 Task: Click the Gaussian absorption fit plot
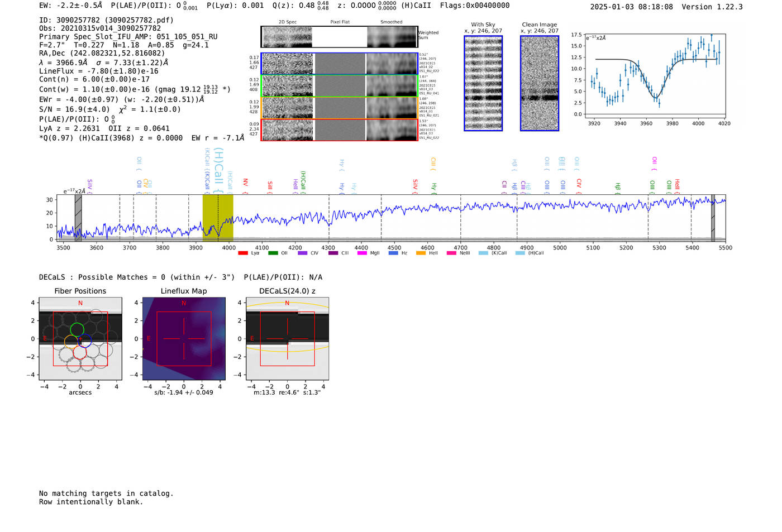click(655, 76)
